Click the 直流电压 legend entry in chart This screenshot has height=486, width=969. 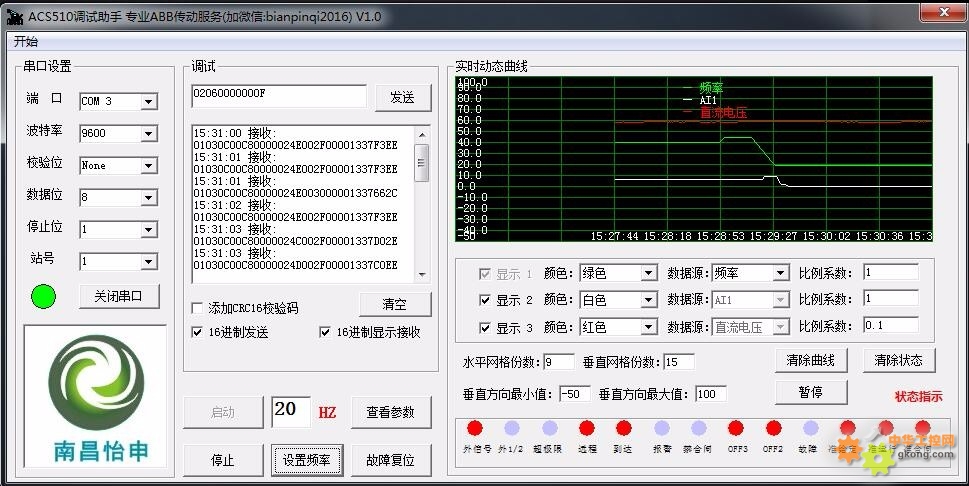click(723, 113)
